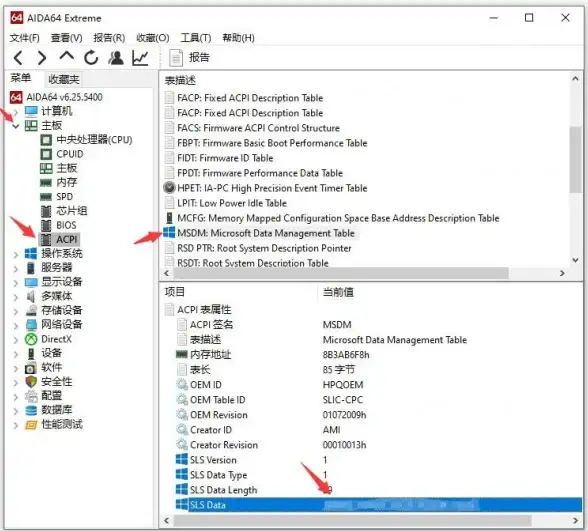Click the 安全性 shield icon
This screenshot has width=588, height=531.
click(31, 382)
